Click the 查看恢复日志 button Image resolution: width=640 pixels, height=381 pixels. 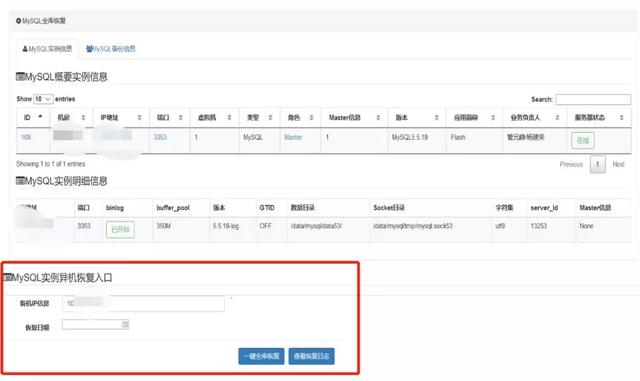coord(311,356)
